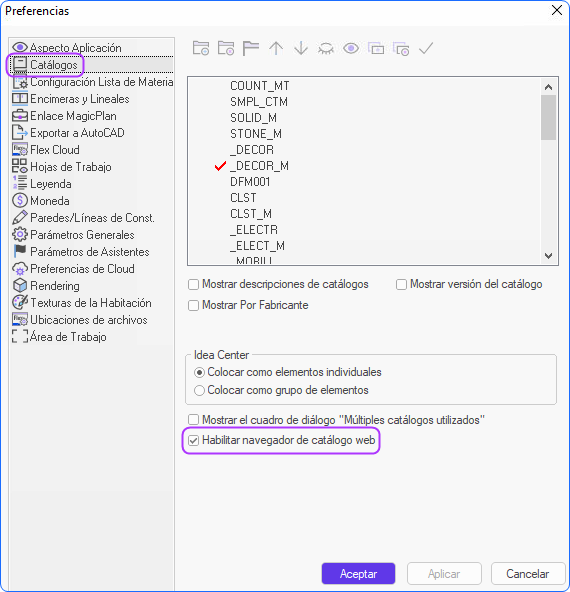Click the Parámetros Generales gear icon

coord(20,234)
